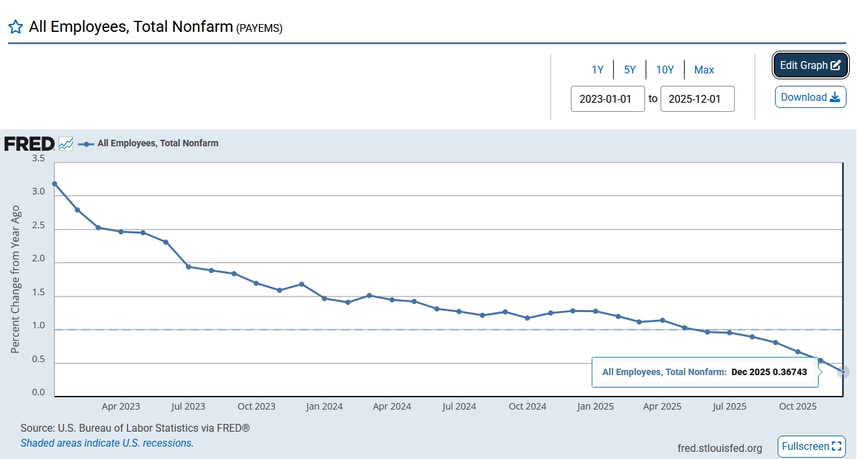Click the start date field 2023-01-01
Image resolution: width=868 pixels, height=459 pixels.
(607, 99)
